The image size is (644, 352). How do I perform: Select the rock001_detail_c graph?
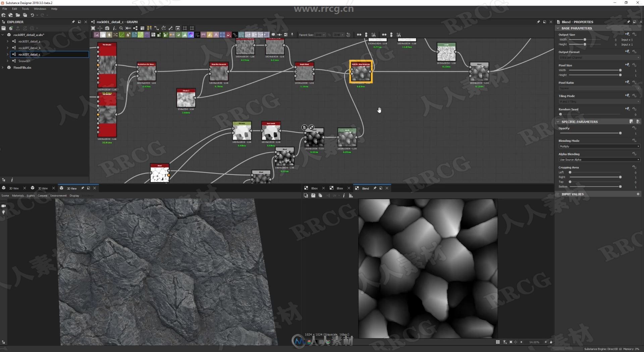coord(49,54)
